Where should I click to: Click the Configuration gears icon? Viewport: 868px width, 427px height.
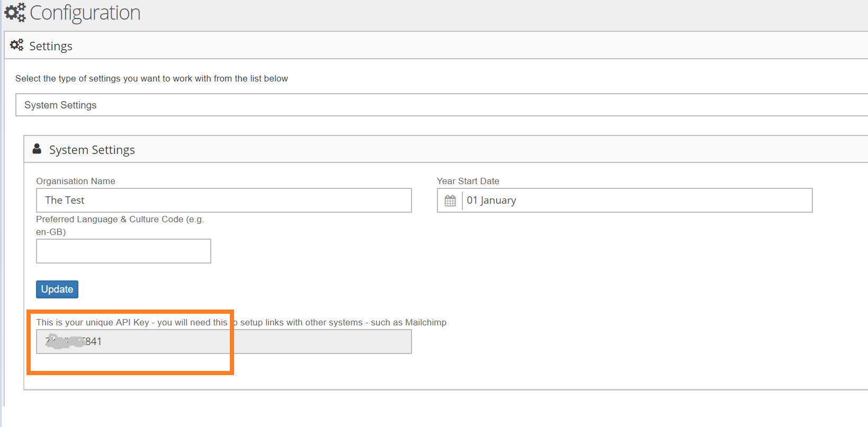point(15,12)
